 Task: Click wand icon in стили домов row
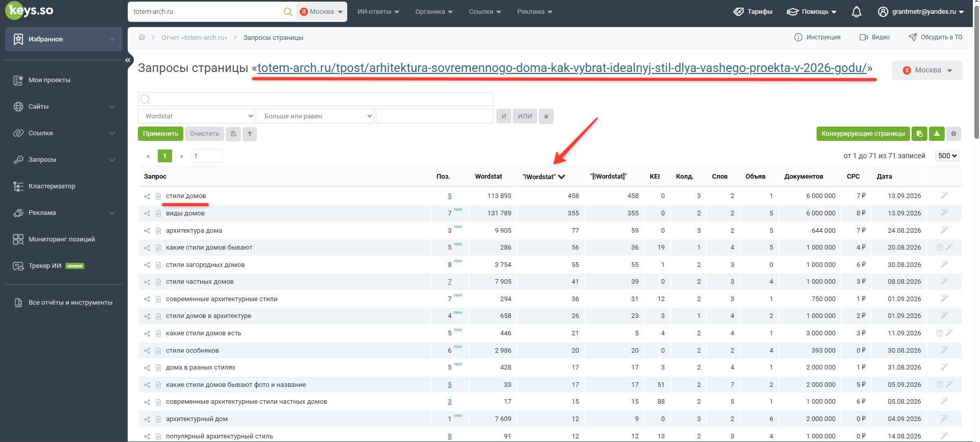[x=944, y=195]
